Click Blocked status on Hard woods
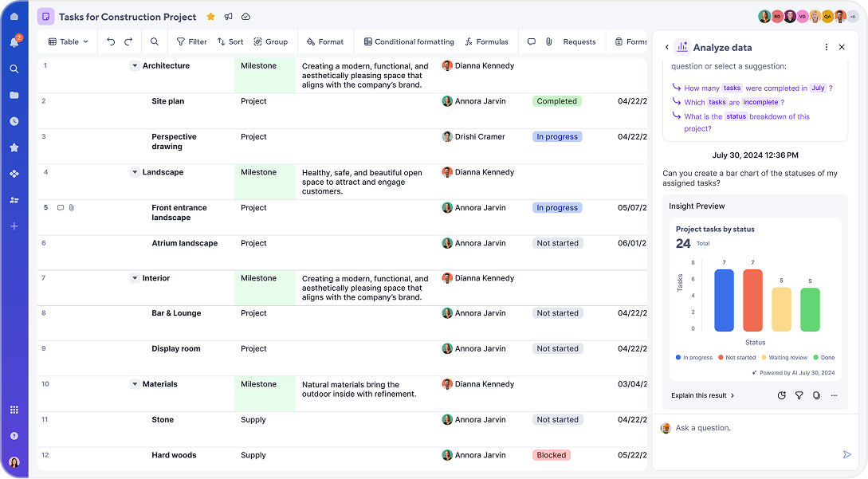868x479 pixels. pyautogui.click(x=552, y=455)
